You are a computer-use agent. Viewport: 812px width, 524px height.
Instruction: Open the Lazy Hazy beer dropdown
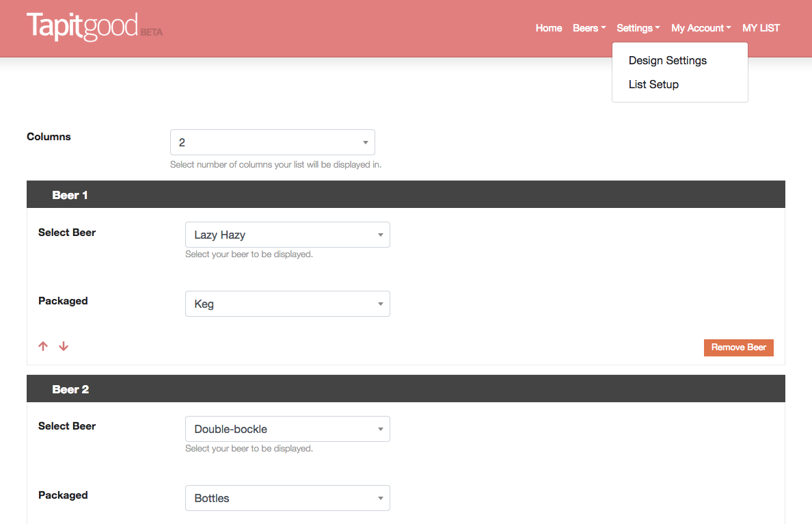[287, 235]
